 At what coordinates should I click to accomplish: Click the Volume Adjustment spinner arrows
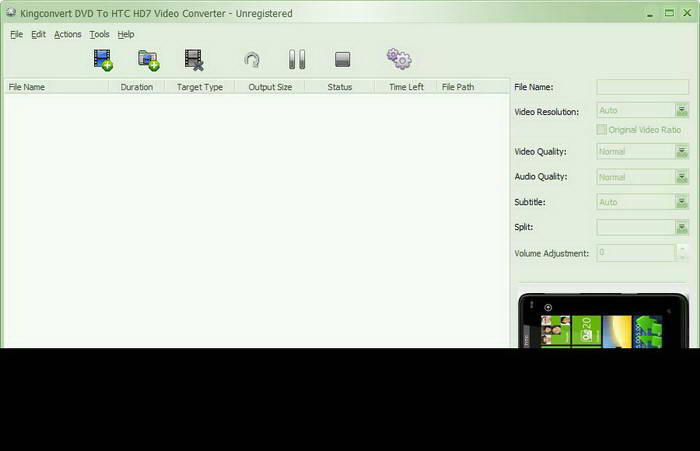click(682, 253)
